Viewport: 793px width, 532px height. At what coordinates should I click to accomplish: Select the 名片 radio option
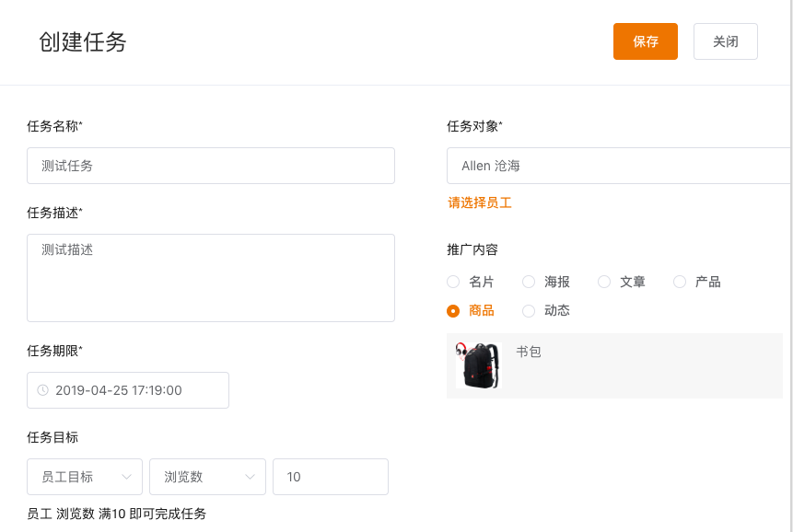pyautogui.click(x=453, y=282)
